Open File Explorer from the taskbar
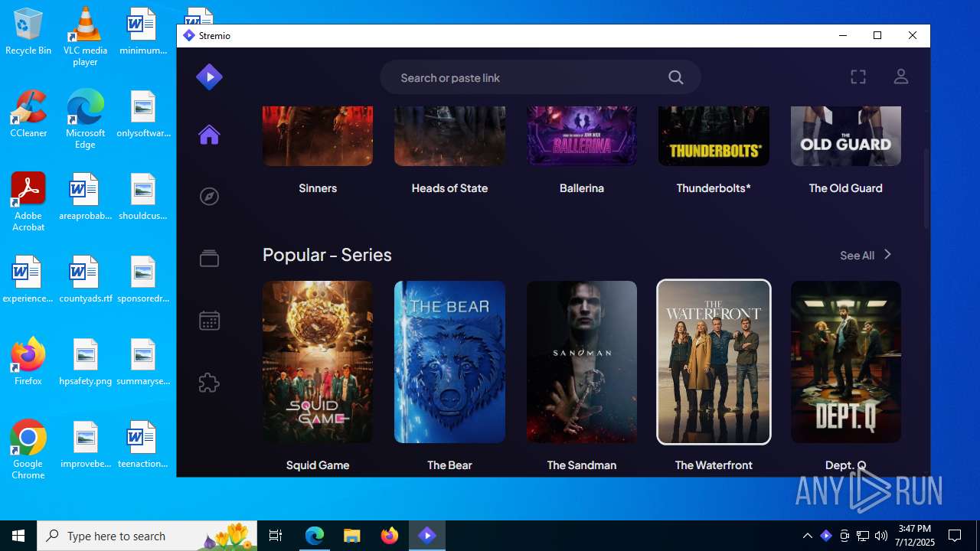The height and width of the screenshot is (551, 980). click(352, 536)
